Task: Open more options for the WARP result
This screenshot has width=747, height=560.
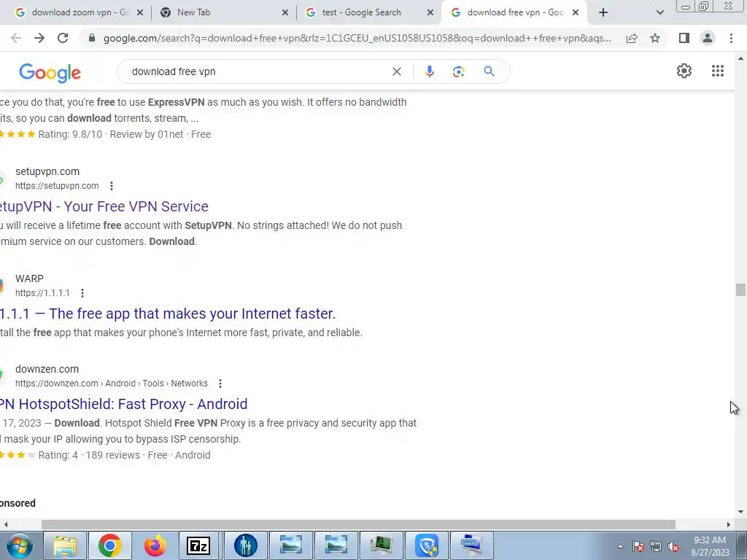Action: tap(82, 293)
